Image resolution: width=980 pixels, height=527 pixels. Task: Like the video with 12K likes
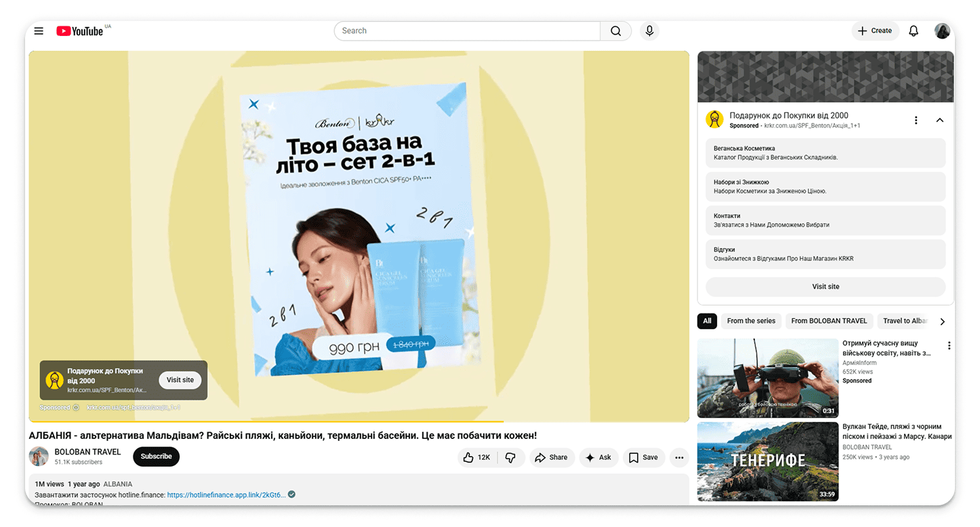click(477, 457)
